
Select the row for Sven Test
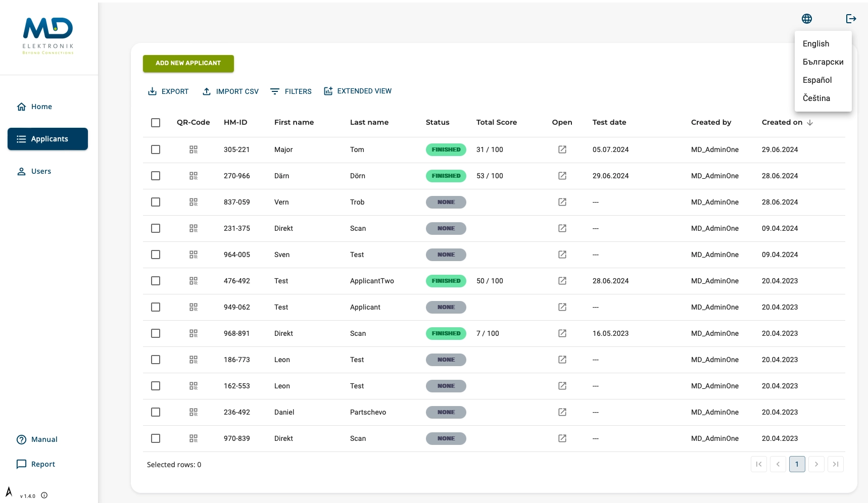pyautogui.click(x=156, y=255)
